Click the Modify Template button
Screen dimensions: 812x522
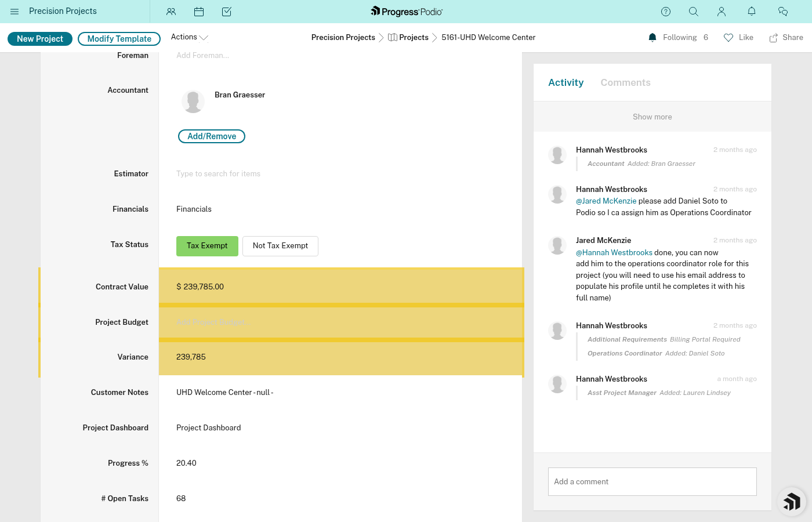click(x=119, y=38)
